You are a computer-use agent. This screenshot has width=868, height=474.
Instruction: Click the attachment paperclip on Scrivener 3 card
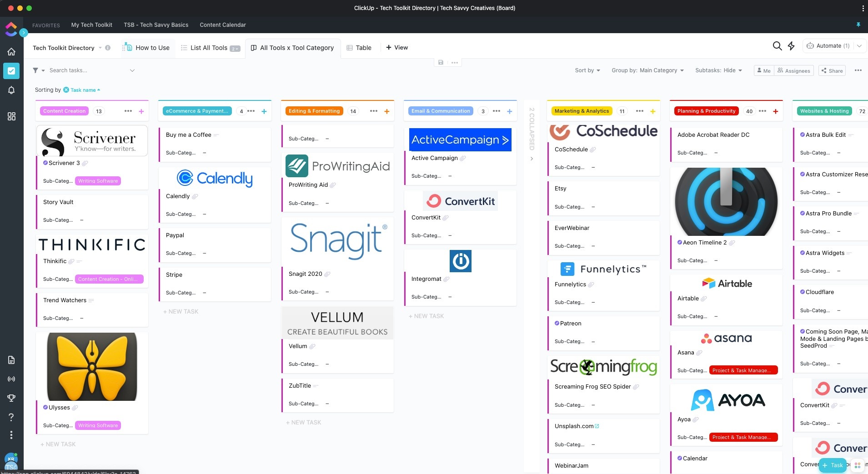click(85, 163)
